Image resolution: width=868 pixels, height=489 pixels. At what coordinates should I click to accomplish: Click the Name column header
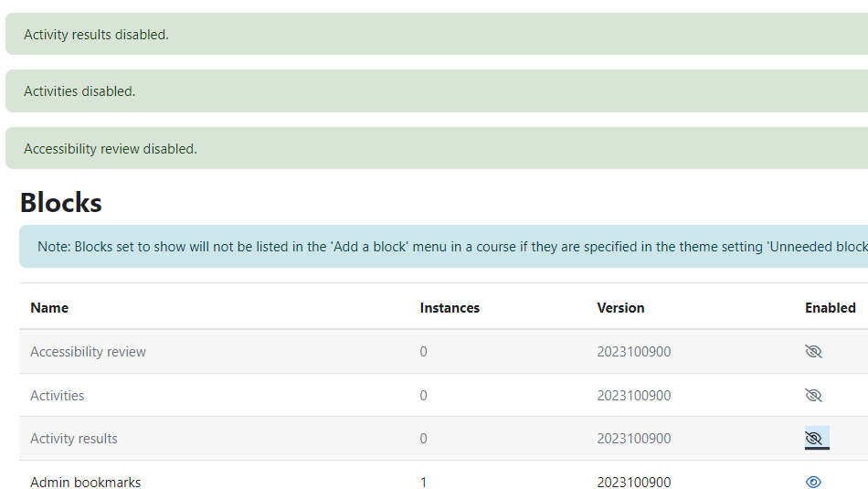49,308
